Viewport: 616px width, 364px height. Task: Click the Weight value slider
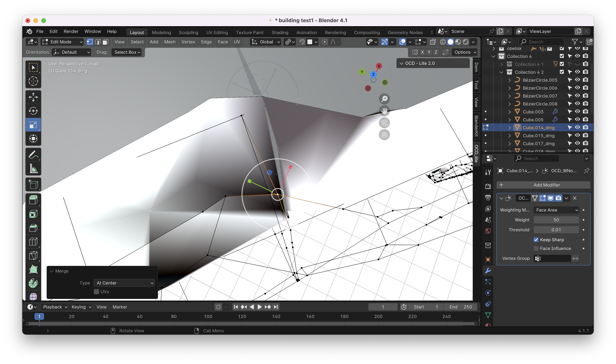[556, 220]
